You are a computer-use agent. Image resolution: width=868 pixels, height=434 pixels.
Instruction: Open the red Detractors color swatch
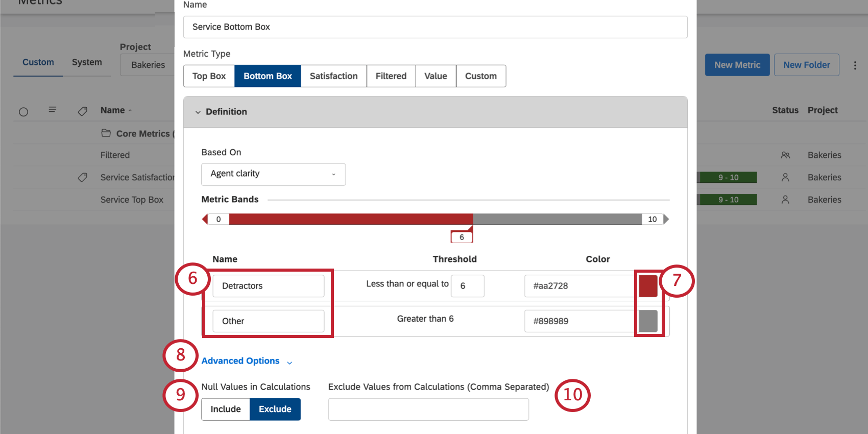coord(648,286)
